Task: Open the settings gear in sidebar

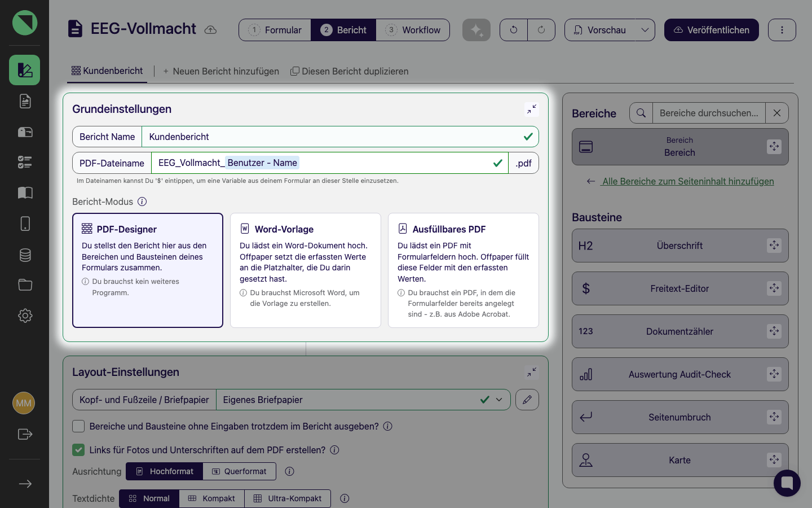Action: (x=25, y=316)
